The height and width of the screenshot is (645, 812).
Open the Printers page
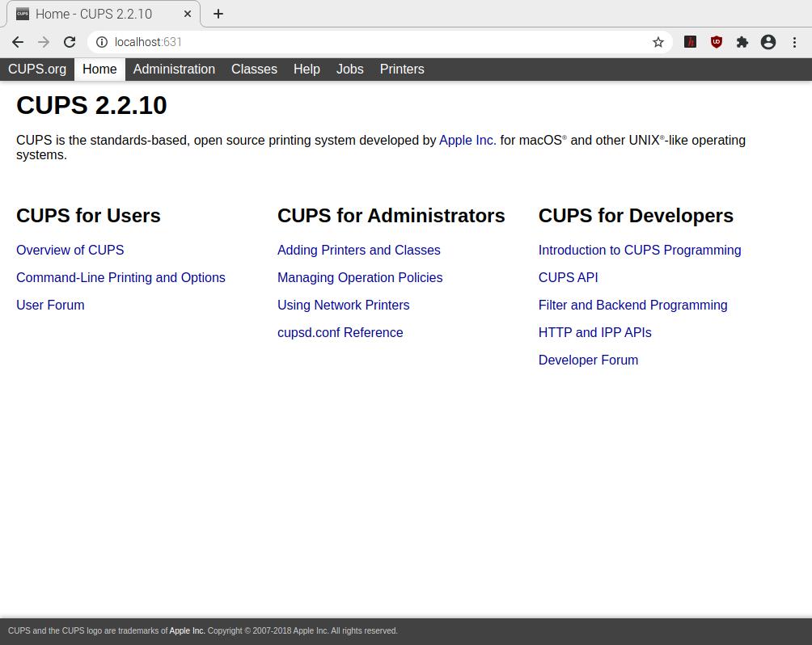point(402,69)
